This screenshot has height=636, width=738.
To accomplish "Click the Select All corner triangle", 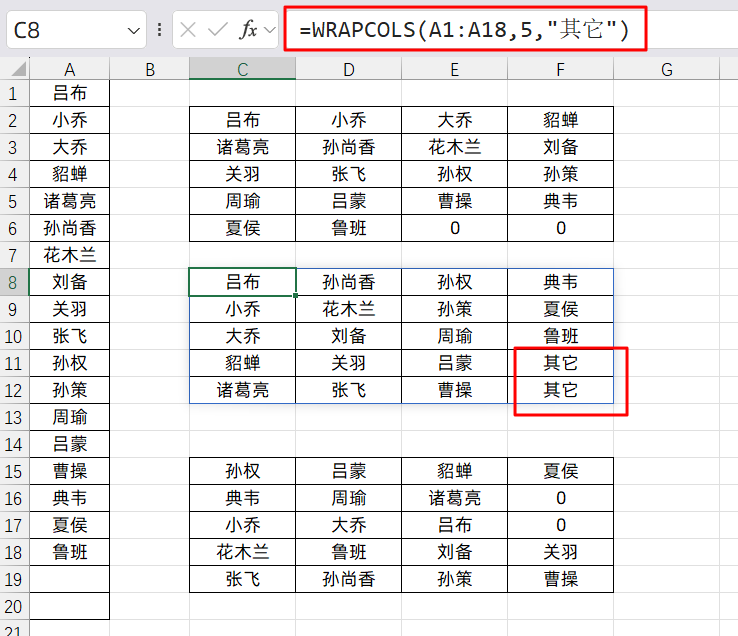I will (x=18, y=70).
